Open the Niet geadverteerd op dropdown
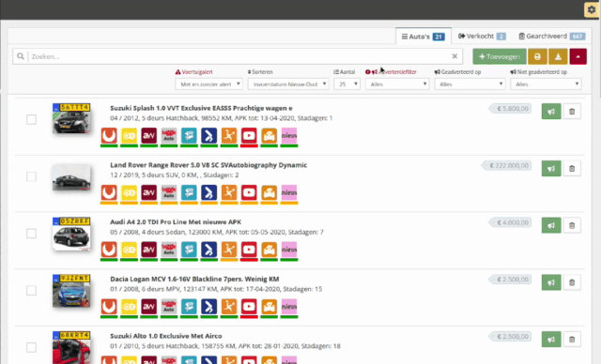Screen dimensions: 601x364 (546, 84)
